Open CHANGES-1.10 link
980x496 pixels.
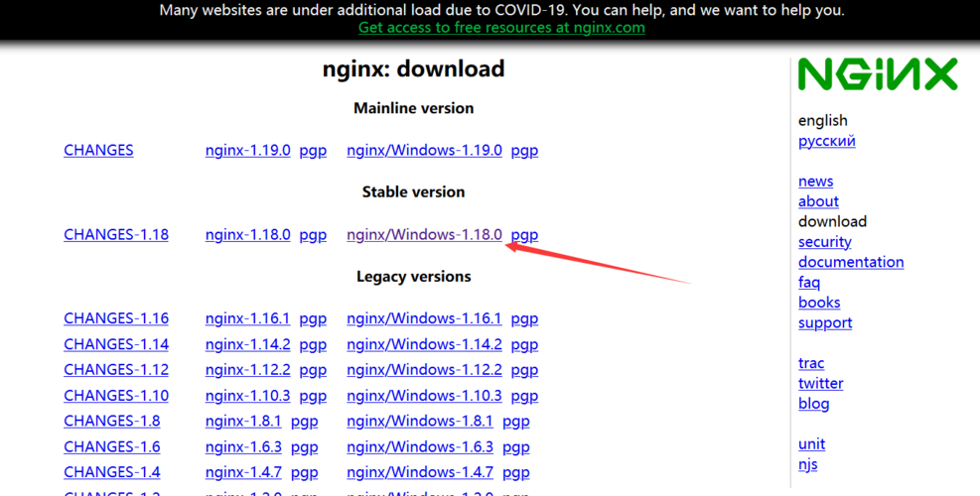pos(116,396)
